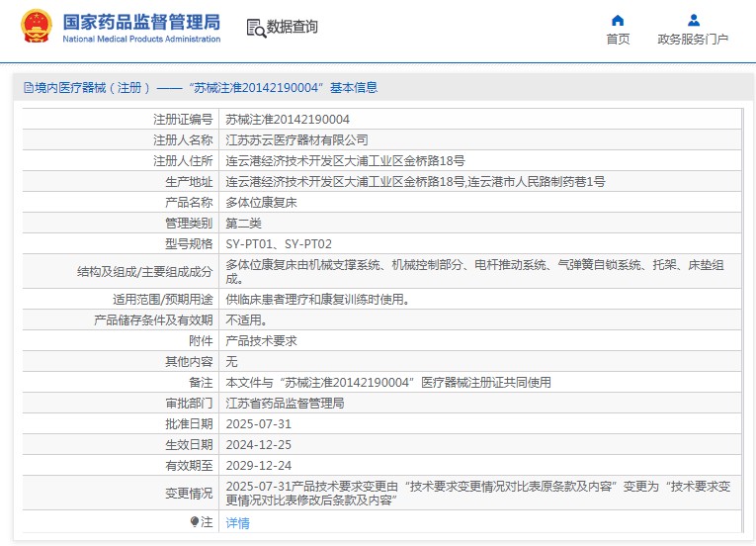Select 供临床患者理疗和康复训练时使用 text

point(318,300)
